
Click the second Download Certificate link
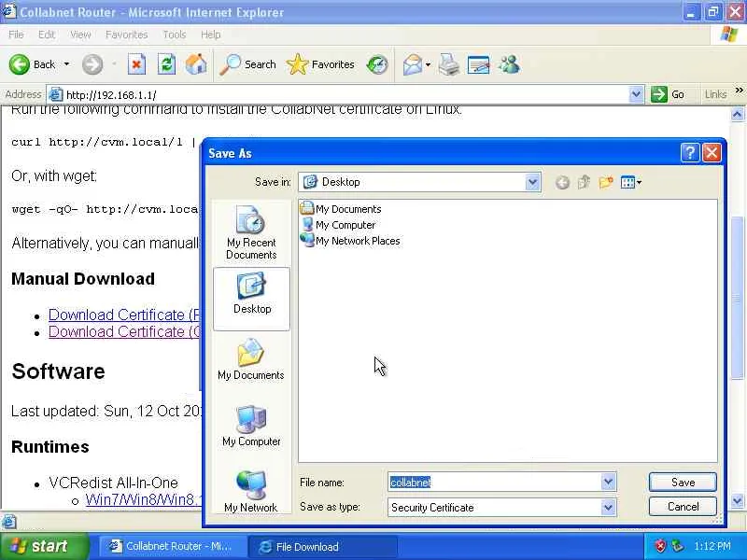click(125, 331)
